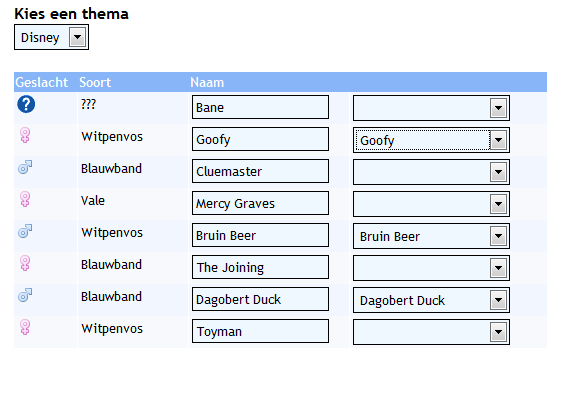The height and width of the screenshot is (400, 570).
Task: Open the empty dropdown next to Toyman
Action: point(431,332)
